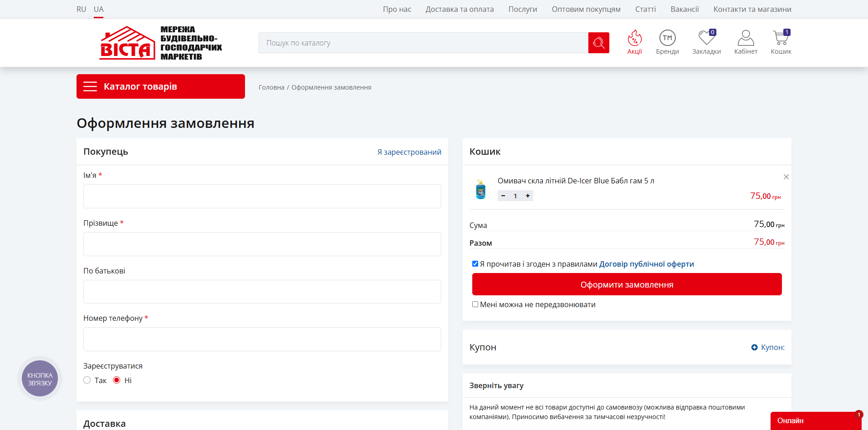The height and width of the screenshot is (430, 868).
Task: Click the red search magnifier button
Action: click(x=598, y=43)
